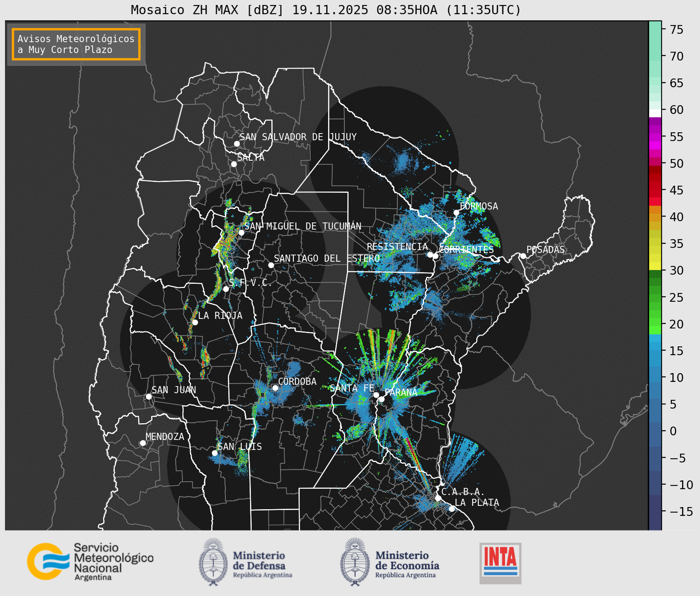Screen dimensions: 700x596
Task: Select the 20 tick label on colorbar
Action: point(677,324)
